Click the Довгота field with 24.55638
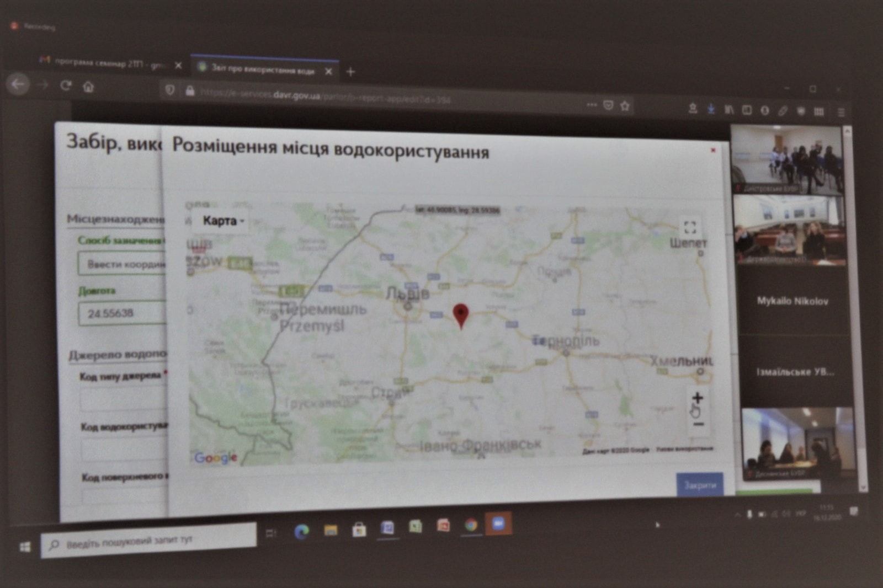Image resolution: width=883 pixels, height=588 pixels. pos(123,313)
